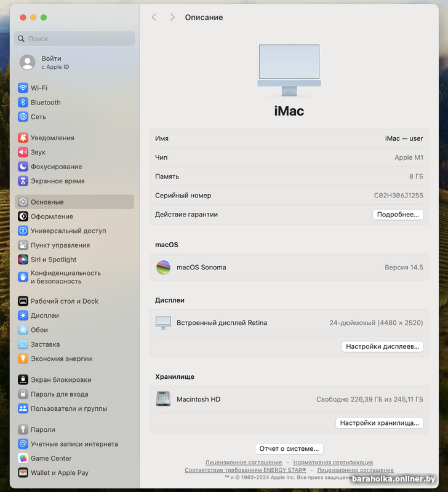
Task: Click the iMac computer image
Action: pos(289,69)
